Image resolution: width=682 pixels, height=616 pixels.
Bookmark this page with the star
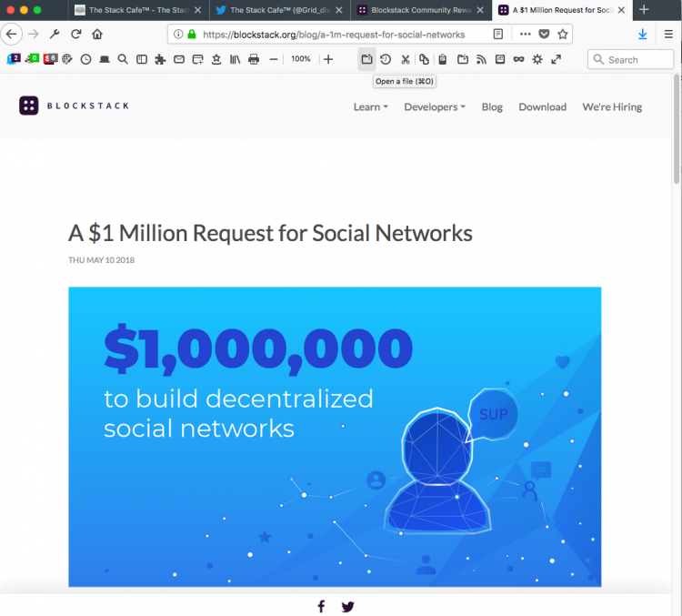click(x=563, y=34)
